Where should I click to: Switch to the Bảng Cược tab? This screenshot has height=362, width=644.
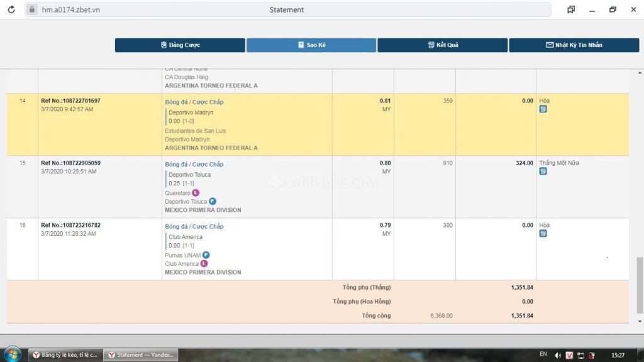tap(180, 45)
